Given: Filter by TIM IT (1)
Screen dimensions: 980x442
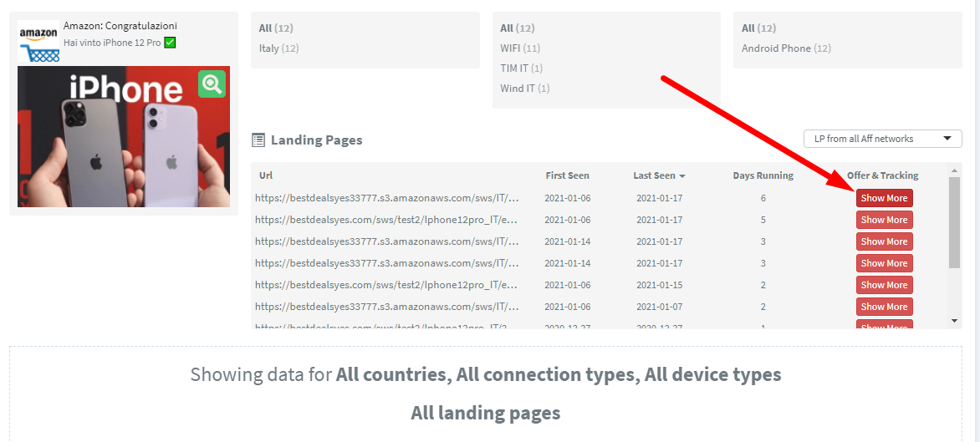Looking at the screenshot, I should (522, 68).
